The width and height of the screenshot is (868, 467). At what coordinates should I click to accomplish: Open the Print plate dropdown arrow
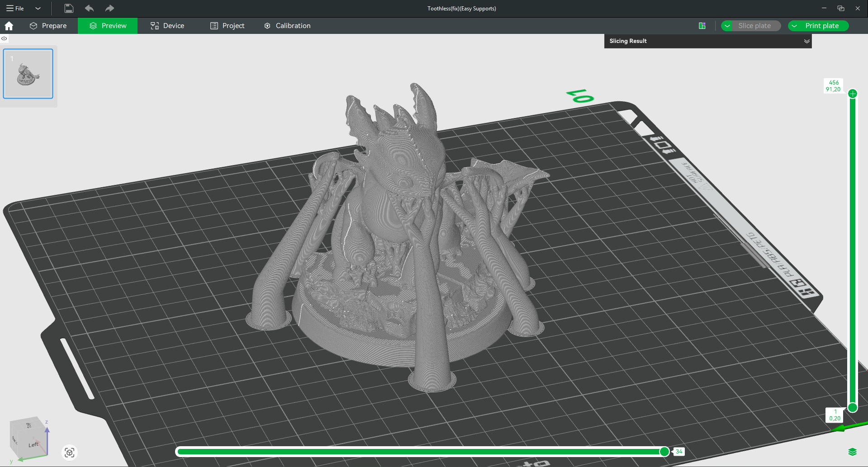pos(794,26)
